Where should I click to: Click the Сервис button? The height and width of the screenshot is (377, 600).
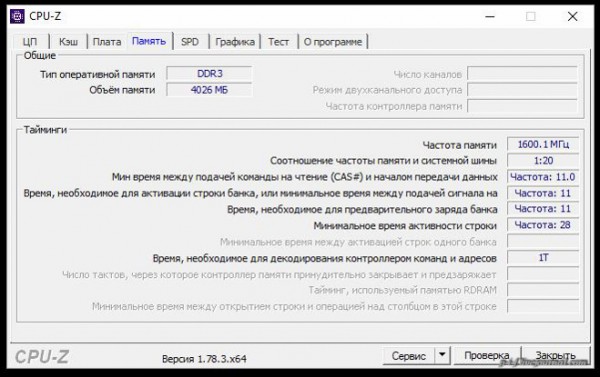click(x=409, y=356)
